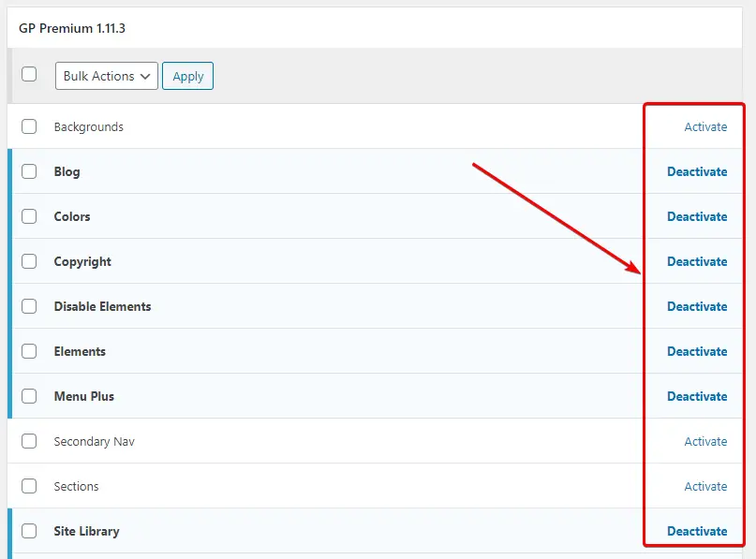Deactivate the Site Library module
The width and height of the screenshot is (756, 559).
(x=697, y=531)
